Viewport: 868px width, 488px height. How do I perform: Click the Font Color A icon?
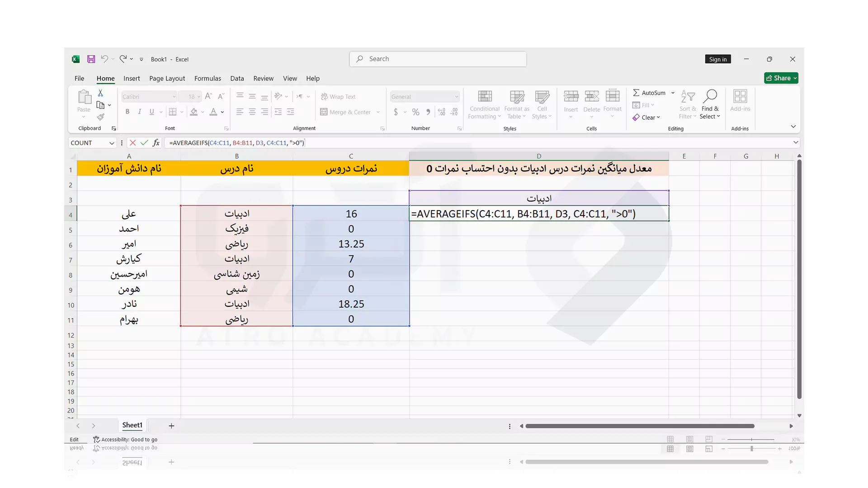(213, 112)
